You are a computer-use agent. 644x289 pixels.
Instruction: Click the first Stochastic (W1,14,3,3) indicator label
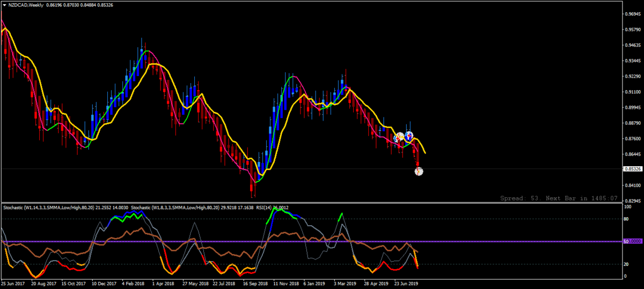(65, 207)
